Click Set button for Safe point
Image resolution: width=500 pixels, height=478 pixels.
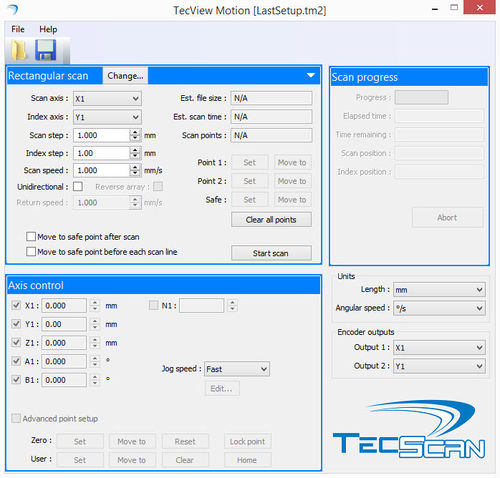pyautogui.click(x=250, y=200)
